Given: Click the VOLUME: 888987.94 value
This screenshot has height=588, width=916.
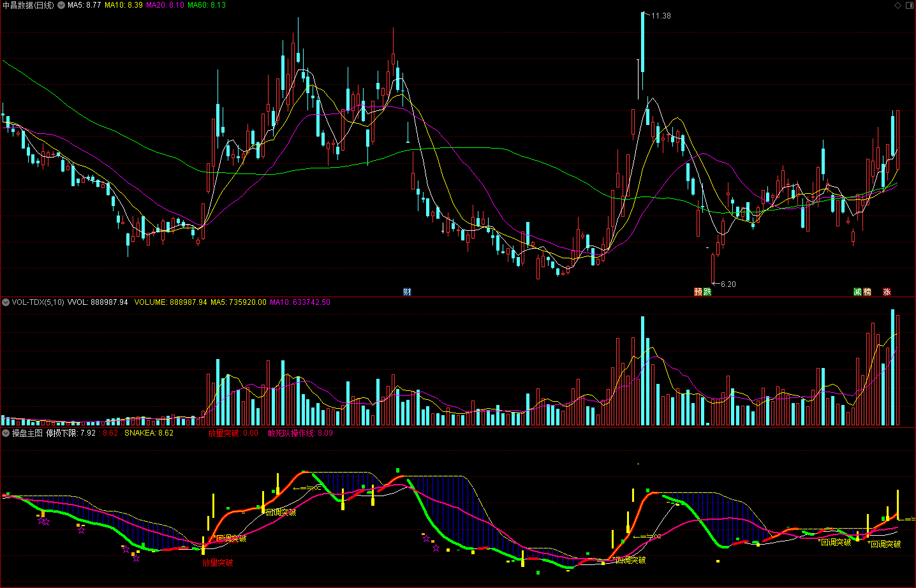Looking at the screenshot, I should pos(170,302).
